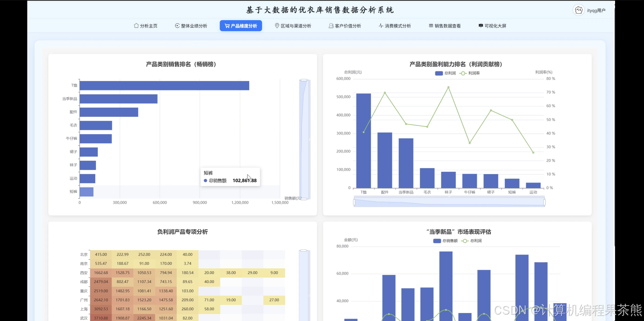
Task: Click the “当季新品”市场表现评估 title
Action: coord(459,232)
